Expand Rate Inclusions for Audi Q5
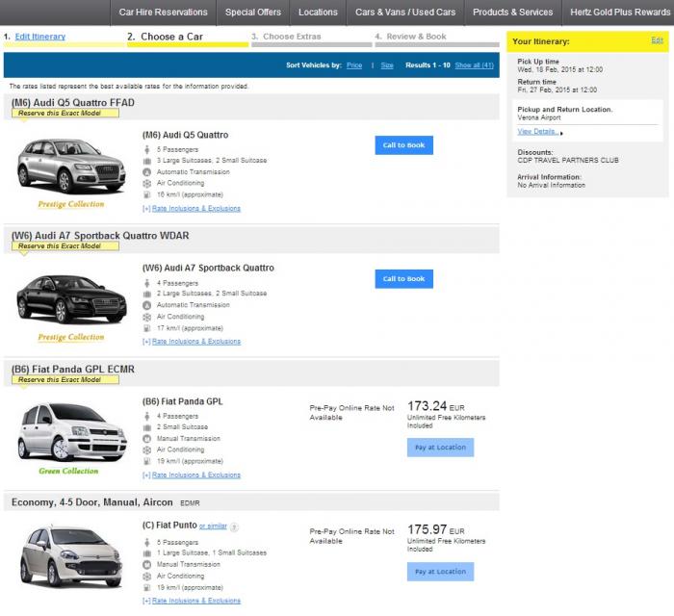Image resolution: width=674 pixels, height=616 pixels. [196, 209]
